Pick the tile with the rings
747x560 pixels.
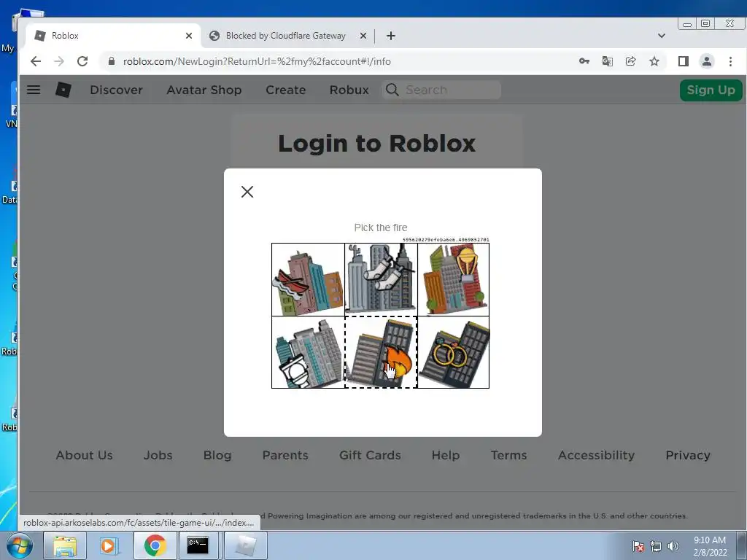pyautogui.click(x=454, y=352)
